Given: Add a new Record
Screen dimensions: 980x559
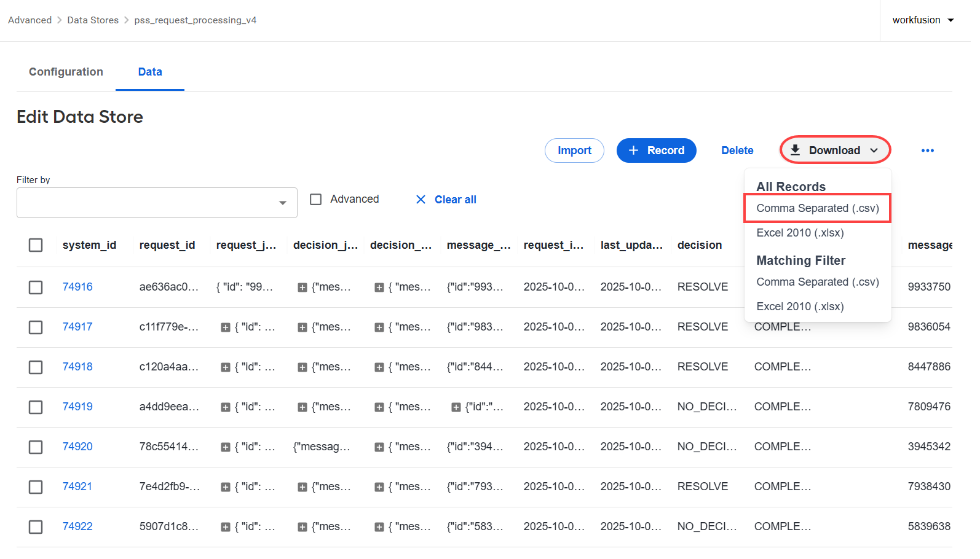Looking at the screenshot, I should pos(656,150).
